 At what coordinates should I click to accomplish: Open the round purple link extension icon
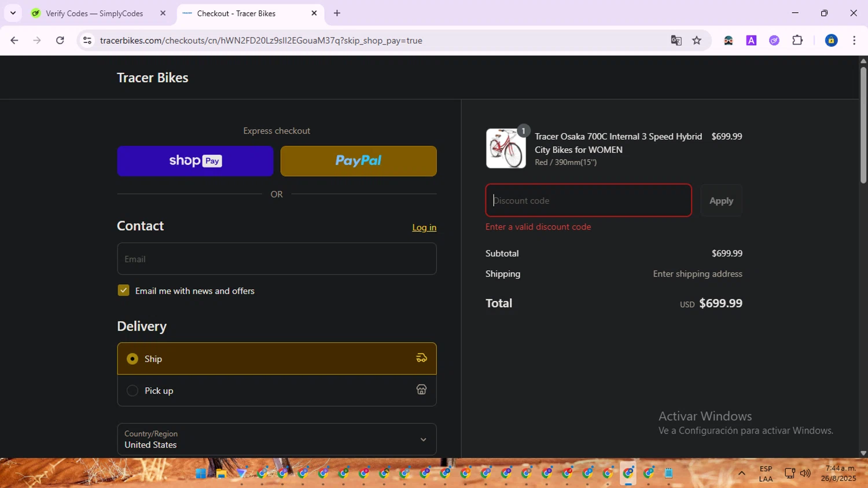coord(774,41)
